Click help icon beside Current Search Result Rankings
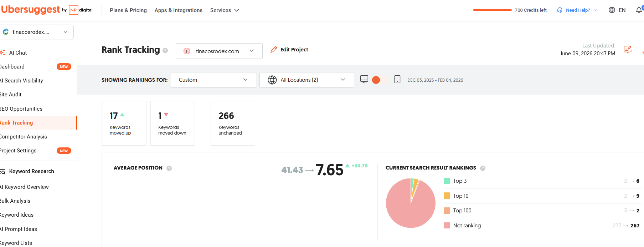Image resolution: width=644 pixels, height=247 pixels. [x=483, y=168]
